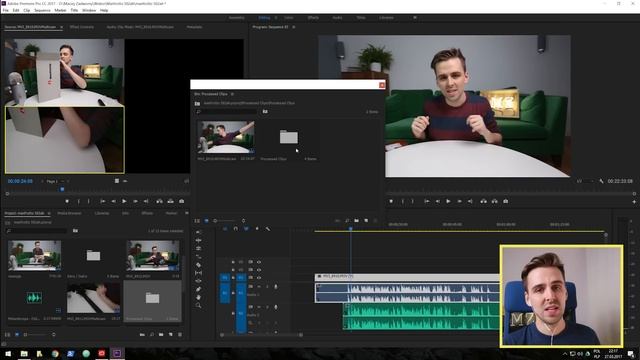Open timeline display settings wrench
This screenshot has width=640, height=360.
coord(268,229)
